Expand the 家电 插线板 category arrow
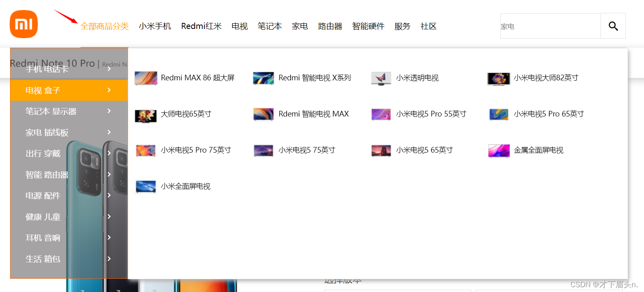 109,132
